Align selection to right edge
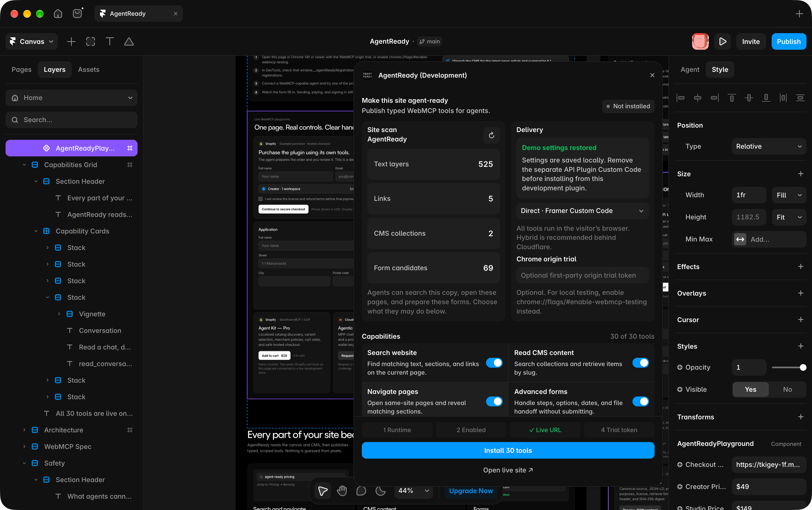 pos(715,98)
